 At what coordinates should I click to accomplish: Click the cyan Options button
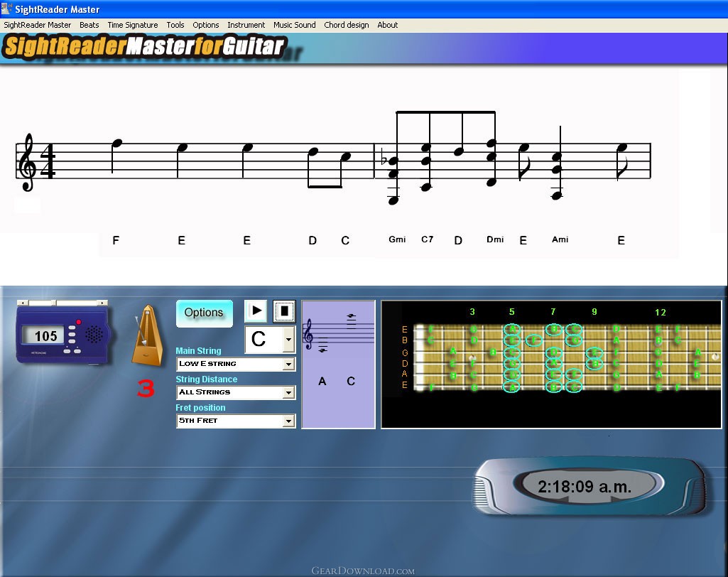pyautogui.click(x=204, y=313)
